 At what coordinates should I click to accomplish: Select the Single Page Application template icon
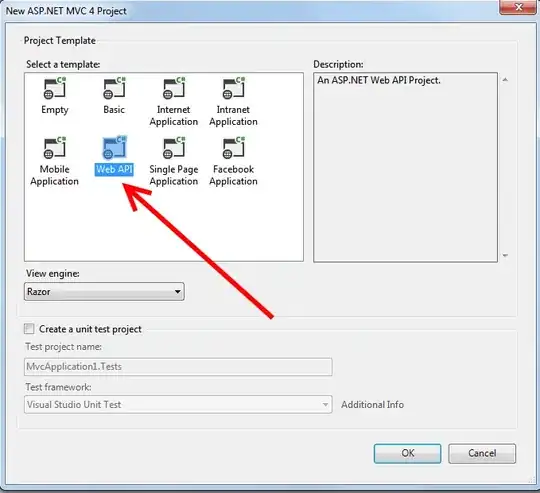click(x=174, y=148)
